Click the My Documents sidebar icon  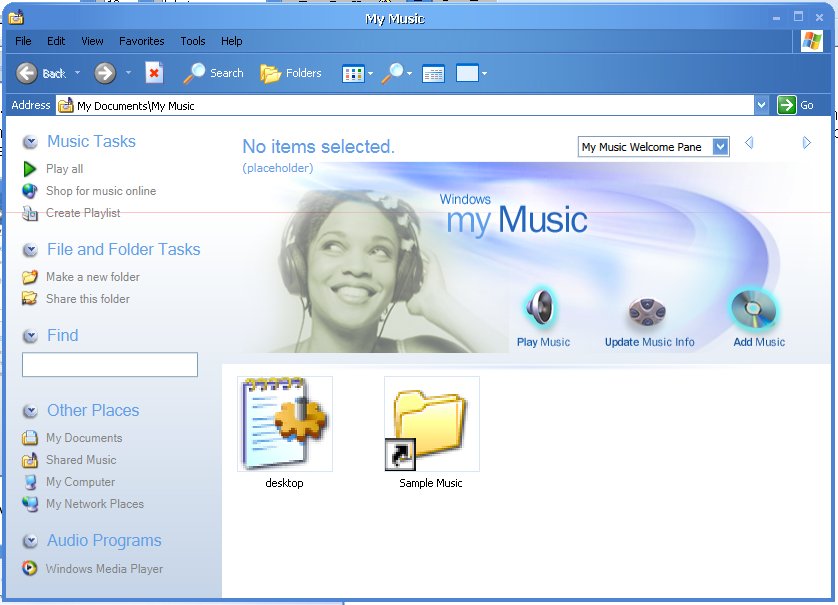[30, 438]
